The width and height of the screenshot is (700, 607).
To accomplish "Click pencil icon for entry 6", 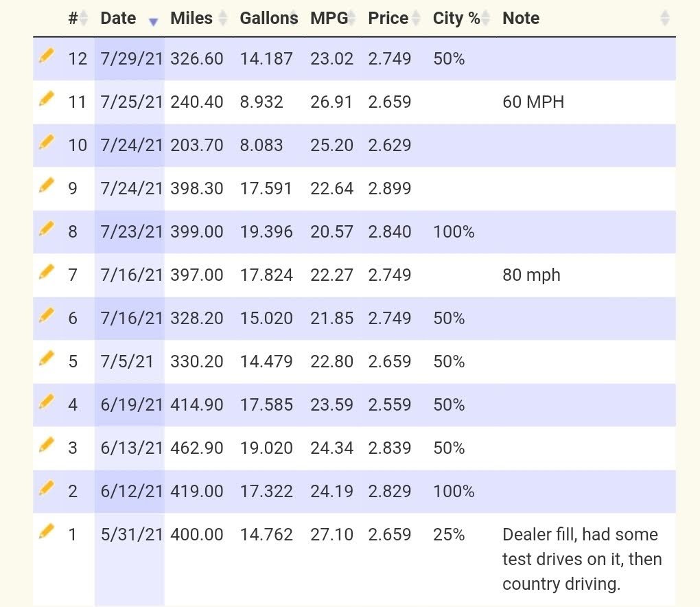I will coord(47,315).
